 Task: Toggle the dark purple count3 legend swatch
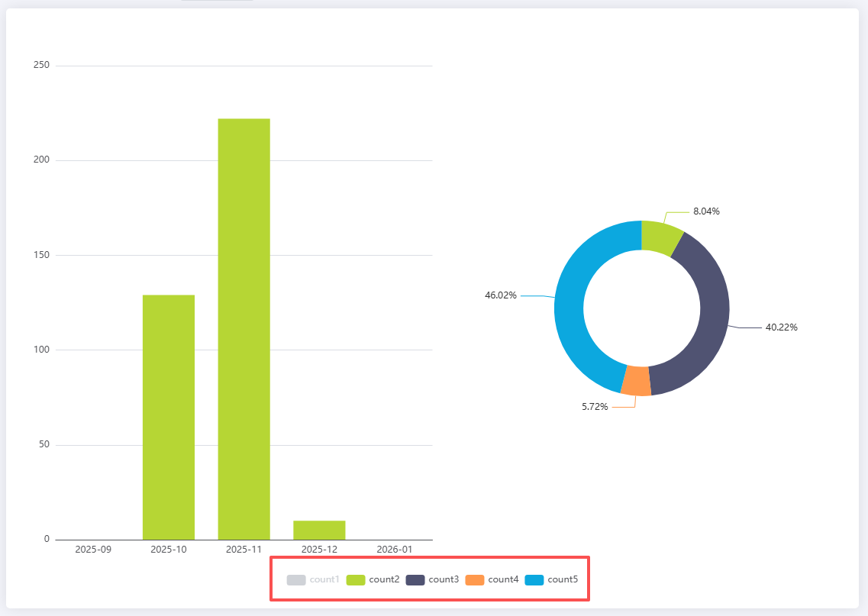pos(415,580)
